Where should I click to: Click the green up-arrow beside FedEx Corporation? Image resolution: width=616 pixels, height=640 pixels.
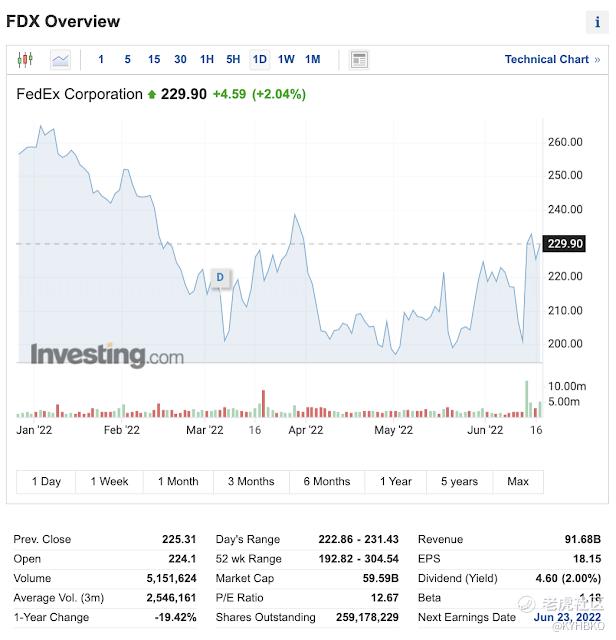pos(152,95)
